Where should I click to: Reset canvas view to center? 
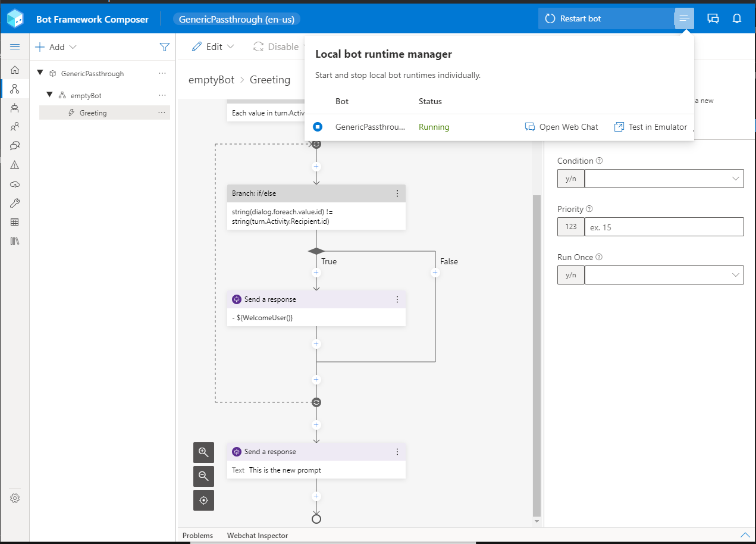point(203,500)
